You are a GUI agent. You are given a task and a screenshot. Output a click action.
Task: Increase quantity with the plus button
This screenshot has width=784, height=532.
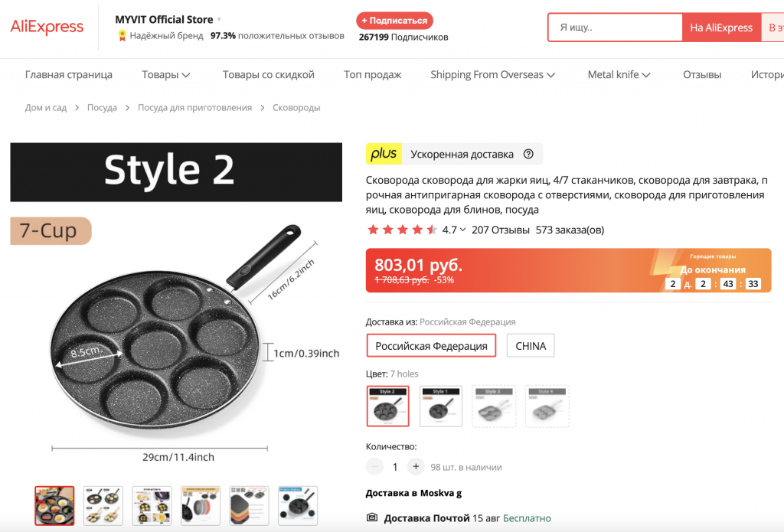(x=416, y=466)
